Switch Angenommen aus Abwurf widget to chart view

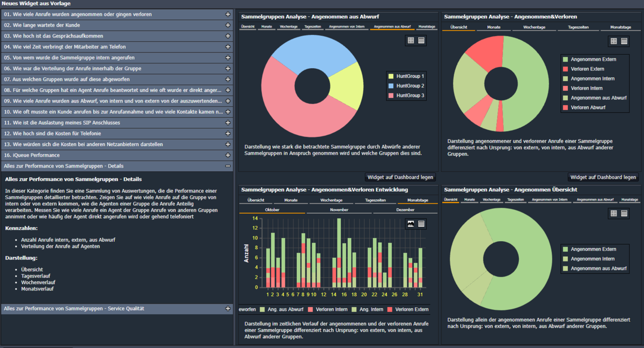[411, 40]
